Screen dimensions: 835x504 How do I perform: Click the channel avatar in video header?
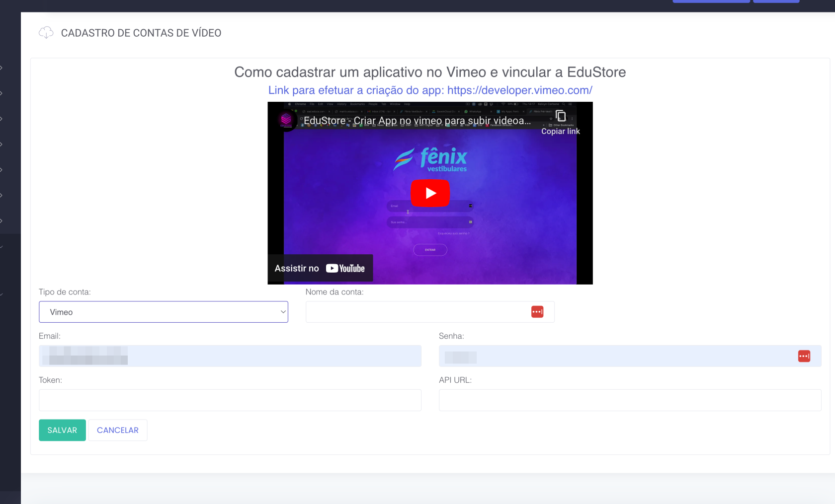coord(286,120)
